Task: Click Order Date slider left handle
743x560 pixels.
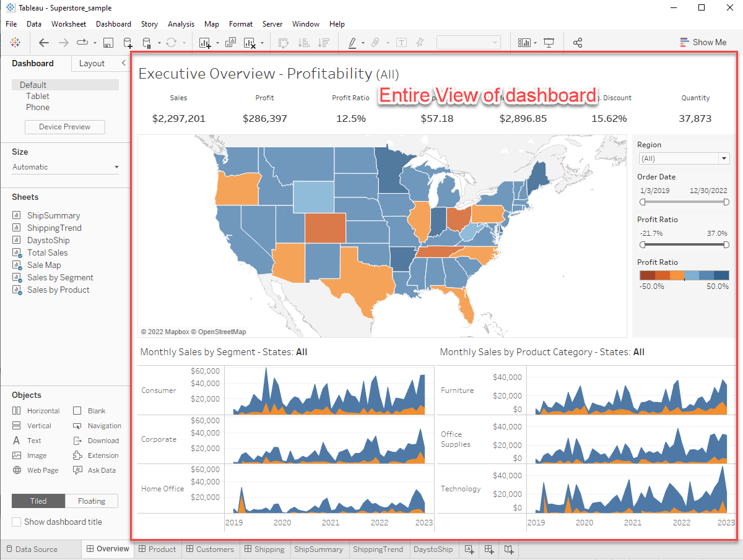Action: [x=642, y=202]
